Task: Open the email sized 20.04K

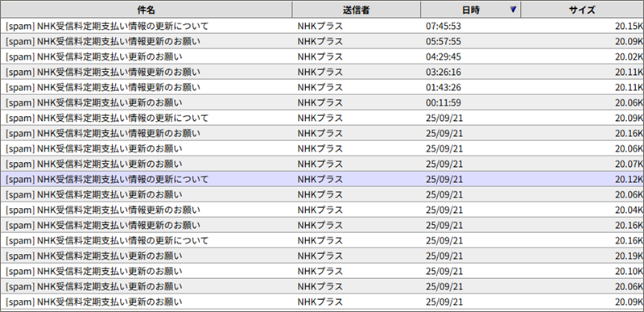Action: click(x=322, y=210)
